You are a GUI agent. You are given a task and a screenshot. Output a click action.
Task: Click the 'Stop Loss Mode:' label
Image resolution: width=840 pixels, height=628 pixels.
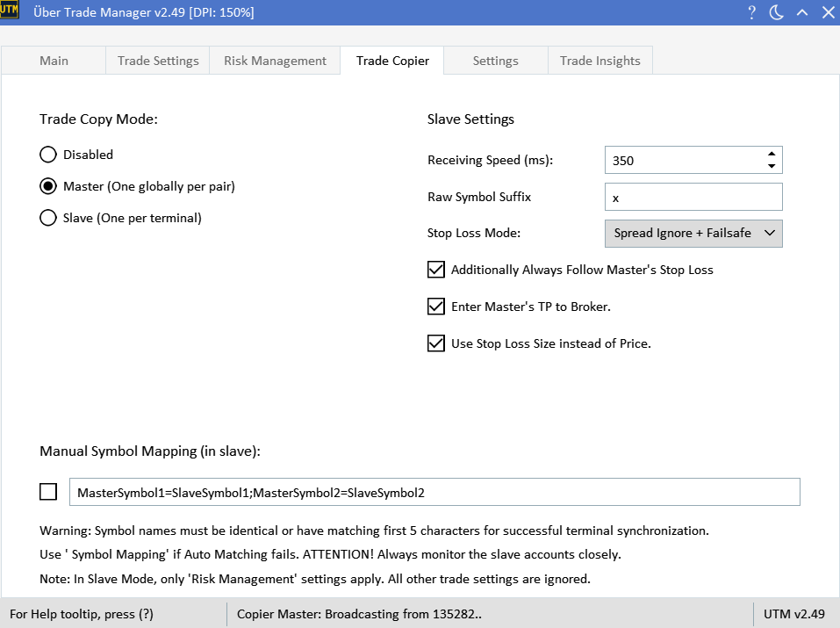[x=474, y=234]
